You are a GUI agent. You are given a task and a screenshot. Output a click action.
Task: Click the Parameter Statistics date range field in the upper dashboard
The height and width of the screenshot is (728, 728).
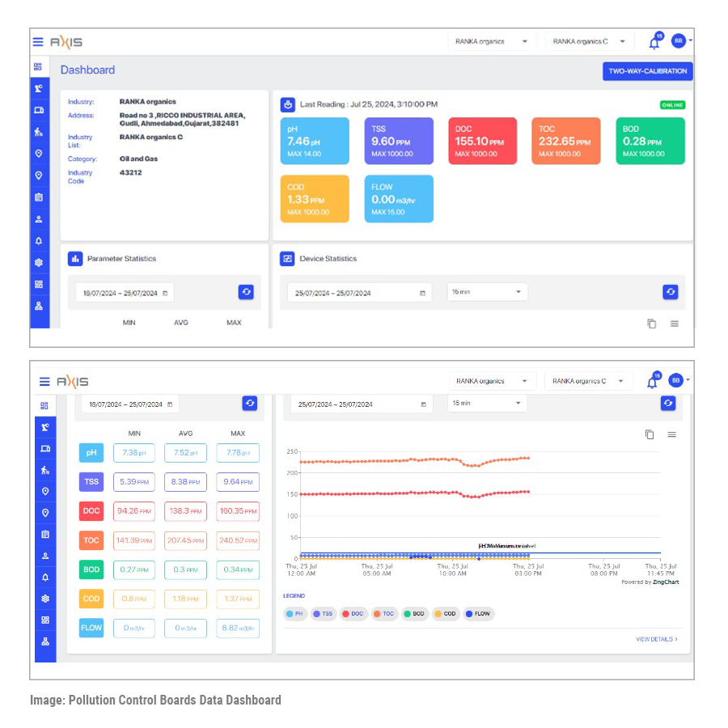coord(125,293)
